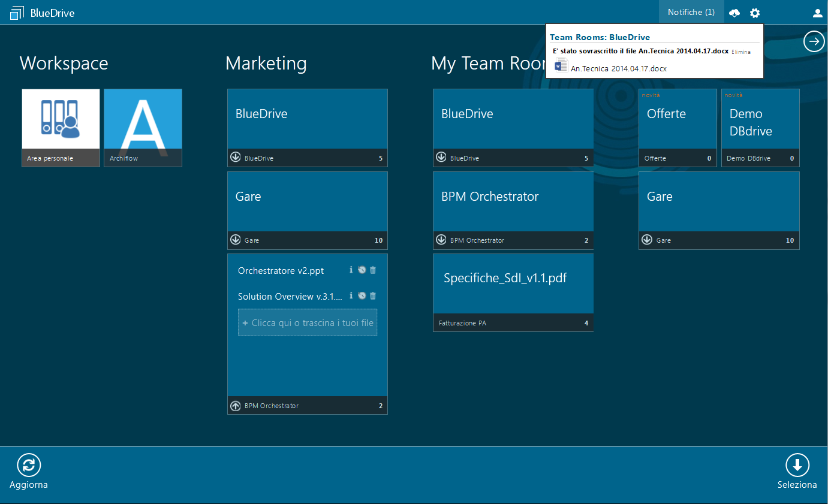
Task: Click the Marketing heading
Action: (266, 64)
